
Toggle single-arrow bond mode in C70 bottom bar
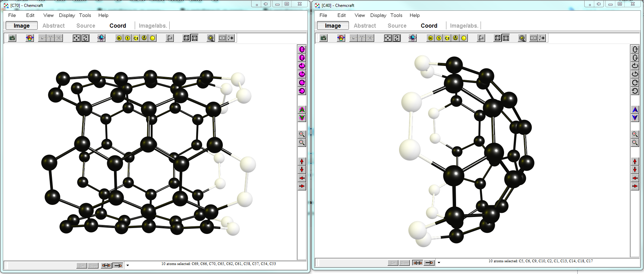[118, 265]
